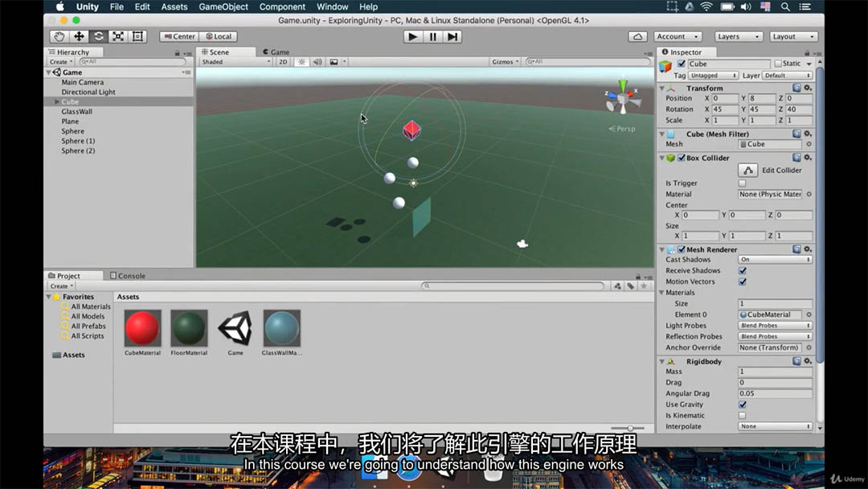This screenshot has height=489, width=868.
Task: Collapse the Materials foldout
Action: [x=661, y=293]
